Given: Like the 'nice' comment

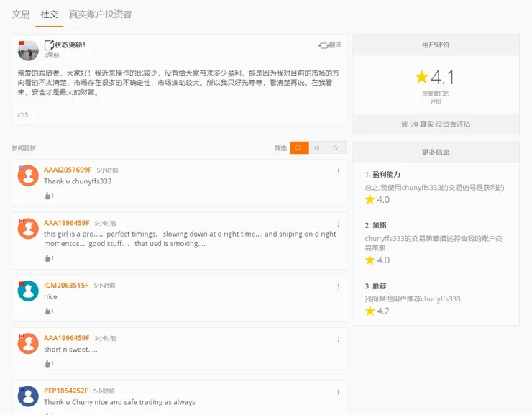Looking at the screenshot, I should 49,311.
